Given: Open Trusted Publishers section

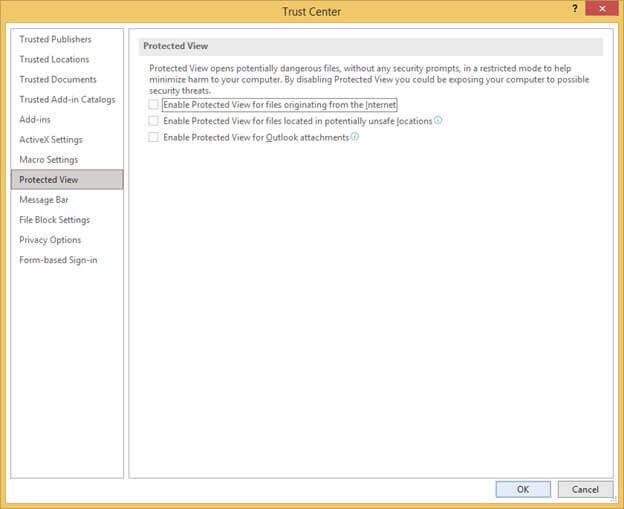Looking at the screenshot, I should coord(55,39).
